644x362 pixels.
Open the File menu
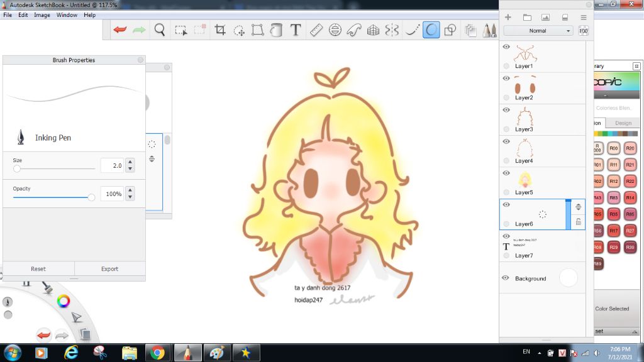(x=8, y=15)
